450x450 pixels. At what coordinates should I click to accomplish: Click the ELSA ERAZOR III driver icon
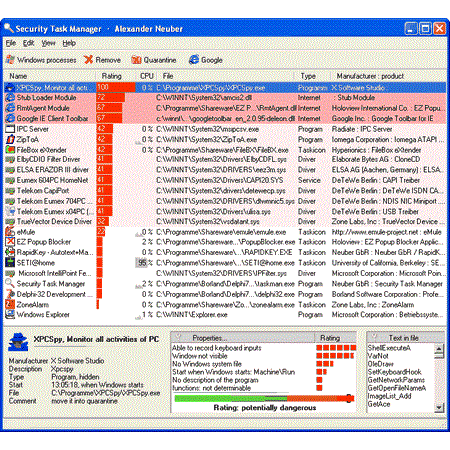point(10,170)
